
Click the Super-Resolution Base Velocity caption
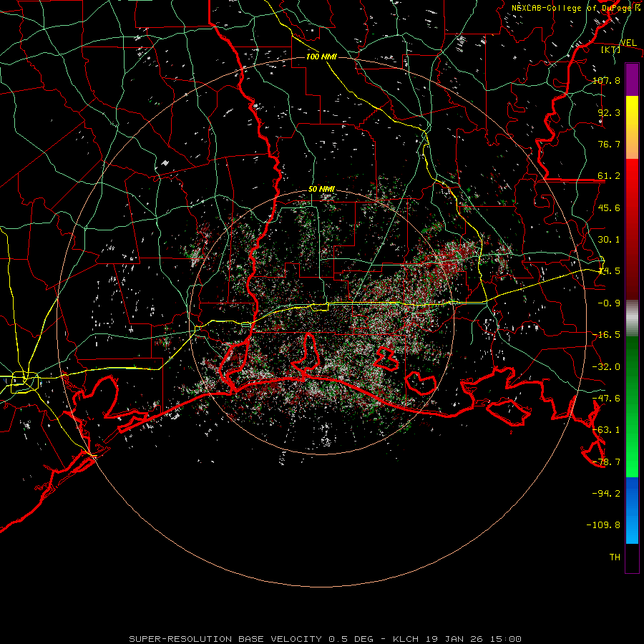326,639
